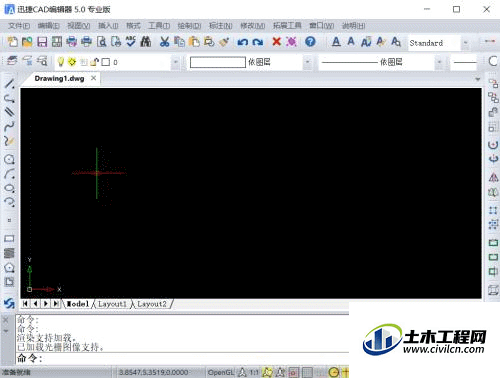Viewport: 500px width, 378px height.
Task: Click the Undo arrow icon
Action: tap(243, 42)
